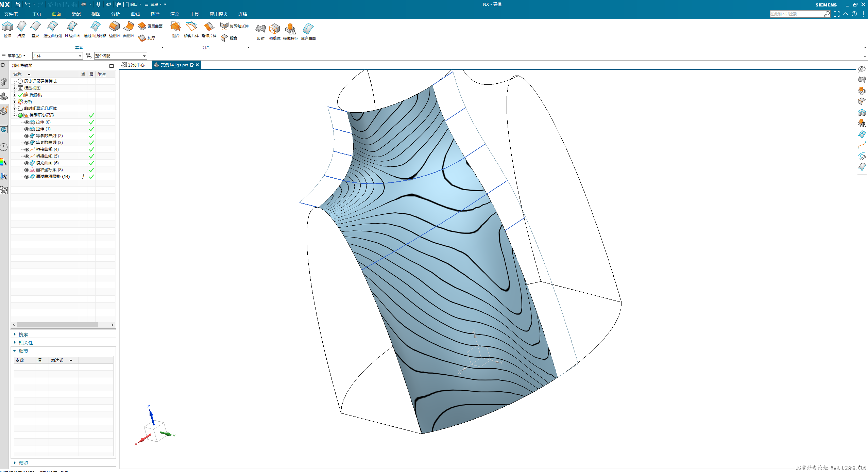Viewport: 868px width, 472px height.
Task: Click the 加厚 (Thicken) tool
Action: [x=147, y=38]
